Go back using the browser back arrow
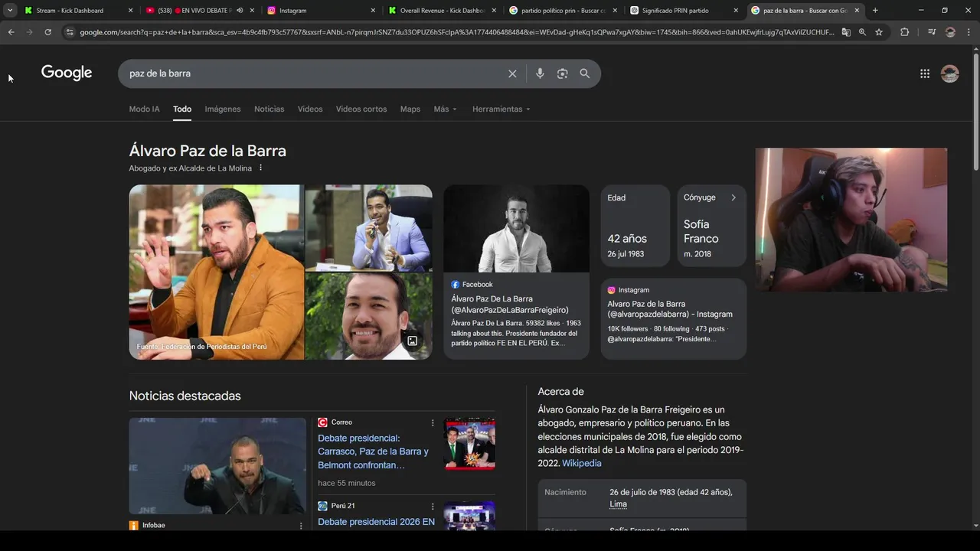This screenshot has width=980, height=551. pos(11,32)
